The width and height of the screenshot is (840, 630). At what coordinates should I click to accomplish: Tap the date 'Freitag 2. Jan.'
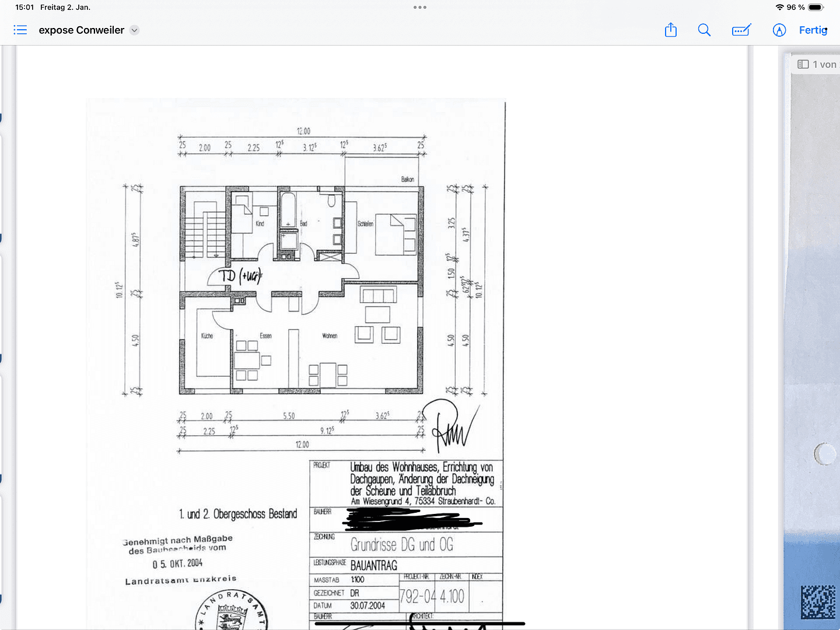pos(64,7)
